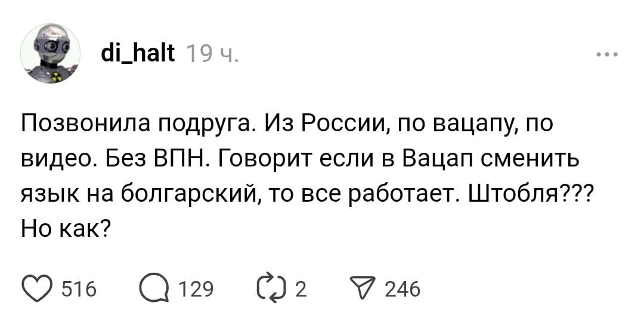View the 129 replies count
The height and width of the screenshot is (324, 644).
coord(196,289)
